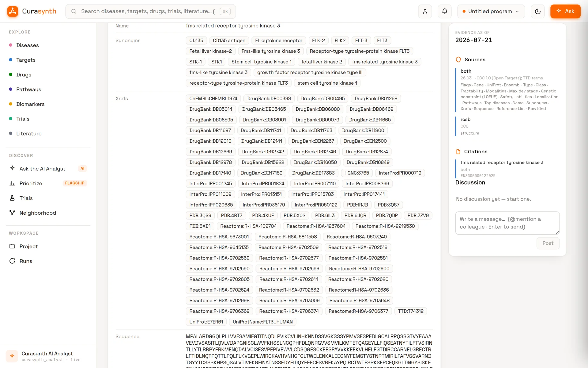Screen dimensions: 588x368
Task: Open Drugs in the sidebar
Action: coord(24,75)
